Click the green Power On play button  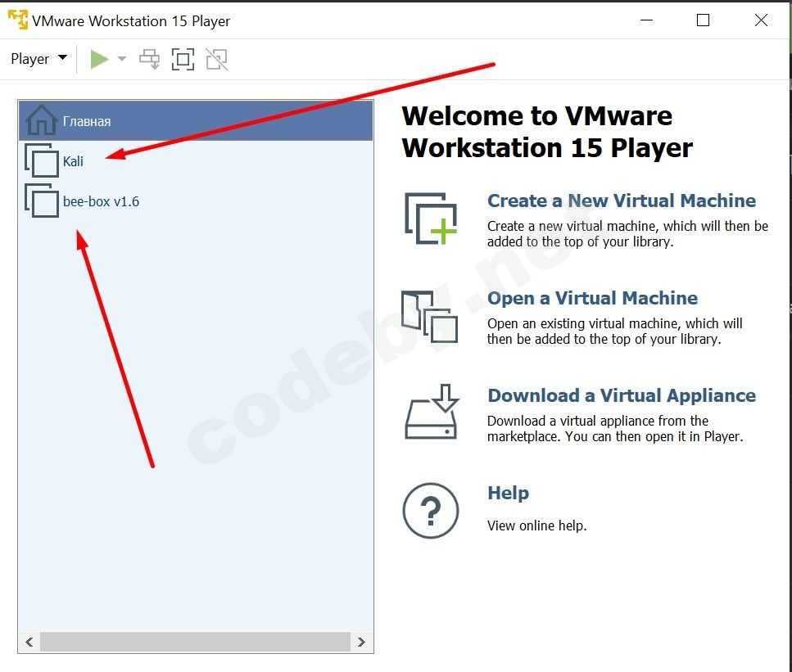[99, 59]
